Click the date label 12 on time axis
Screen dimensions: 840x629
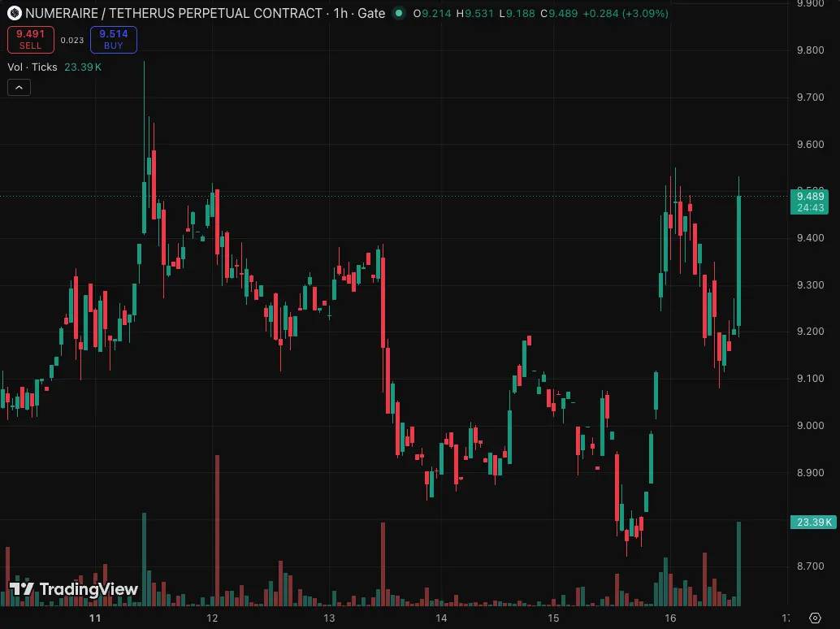212,618
